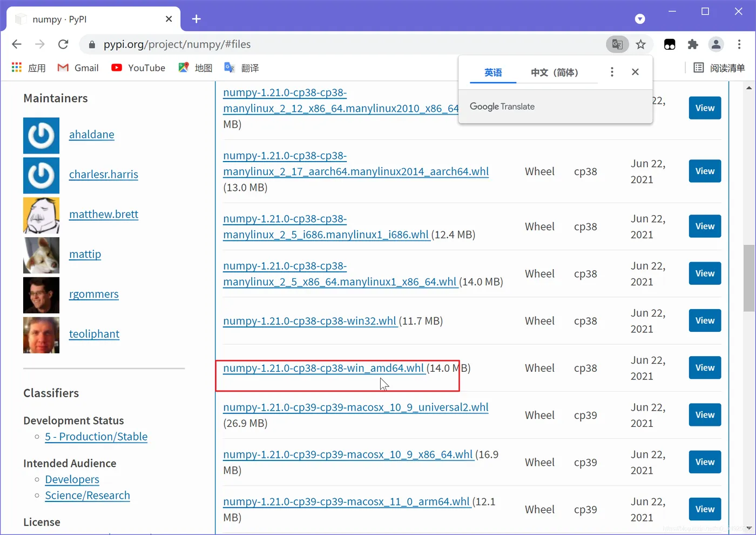Viewport: 756px width, 535px height.
Task: Close the Google Translate popup
Action: (635, 72)
